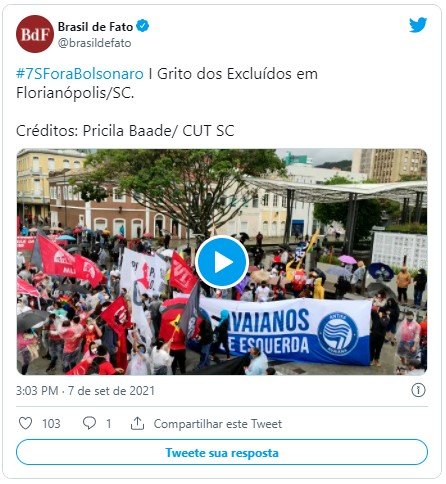This screenshot has width=446, height=484.
Task: Click the Tweete sua resposta button
Action: click(222, 452)
